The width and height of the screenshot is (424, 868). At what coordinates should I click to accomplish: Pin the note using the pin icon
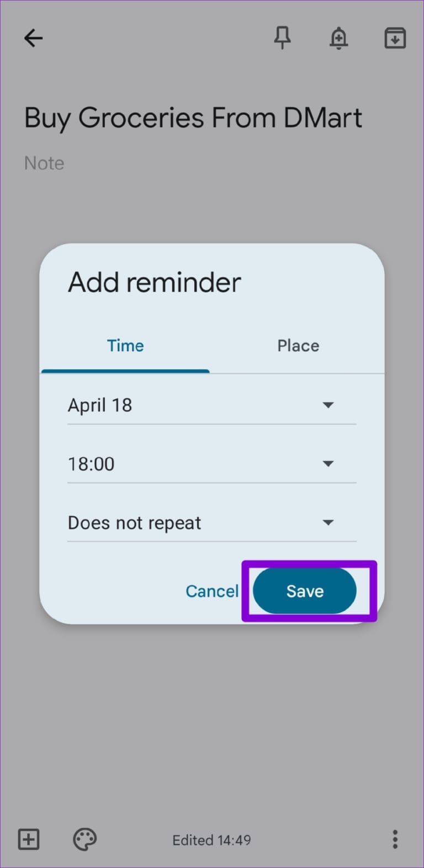pyautogui.click(x=283, y=38)
